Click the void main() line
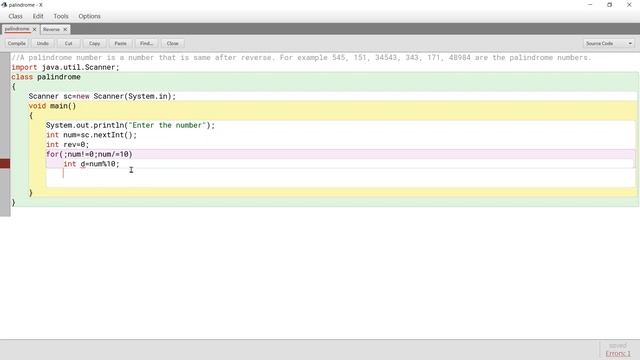Image resolution: width=640 pixels, height=360 pixels. (x=52, y=106)
